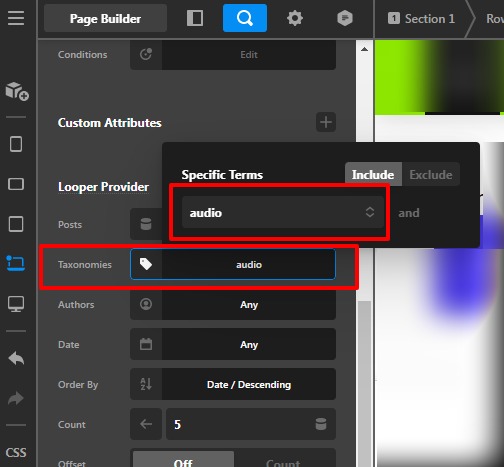
Task: Select the desktop monitor icon
Action: (x=16, y=304)
